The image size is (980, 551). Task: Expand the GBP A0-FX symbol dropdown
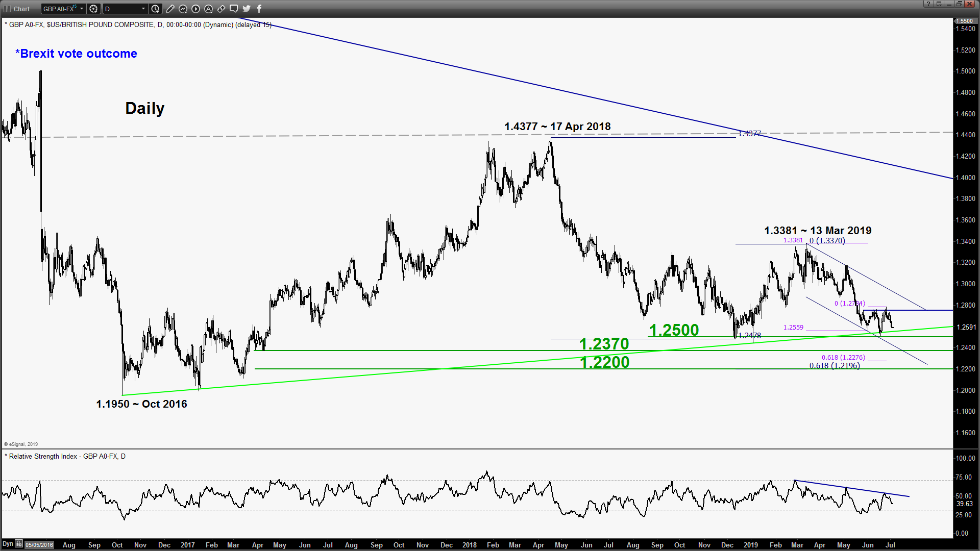pos(81,9)
